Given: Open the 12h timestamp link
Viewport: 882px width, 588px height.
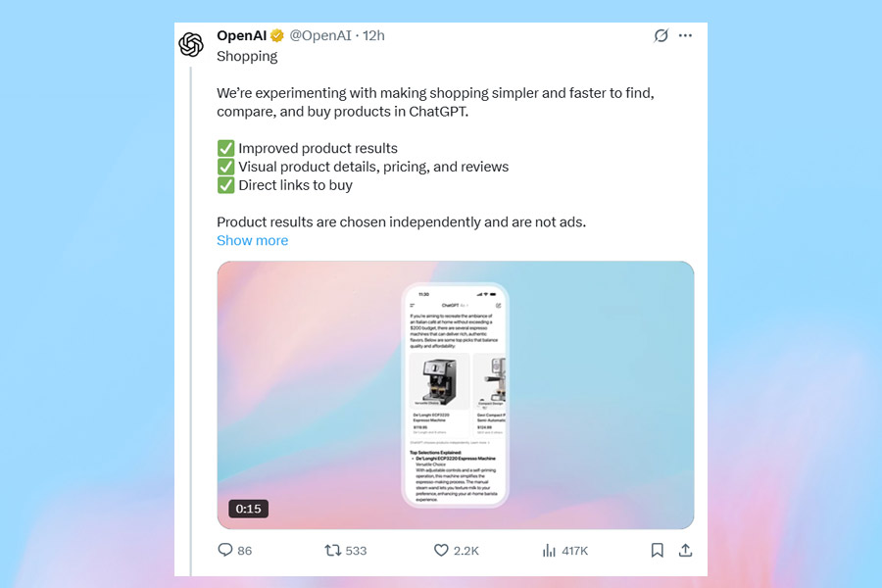Looking at the screenshot, I should point(373,35).
